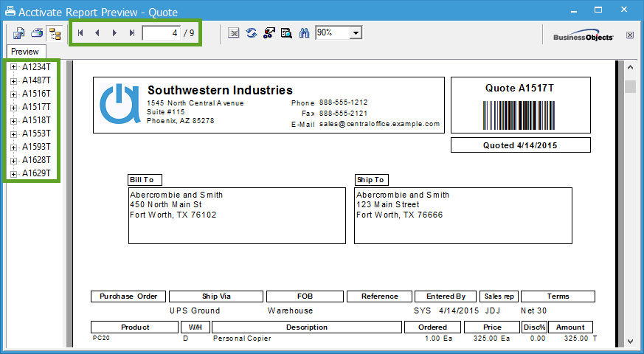Click the PC20 product code
The image size is (644, 354).
101,338
